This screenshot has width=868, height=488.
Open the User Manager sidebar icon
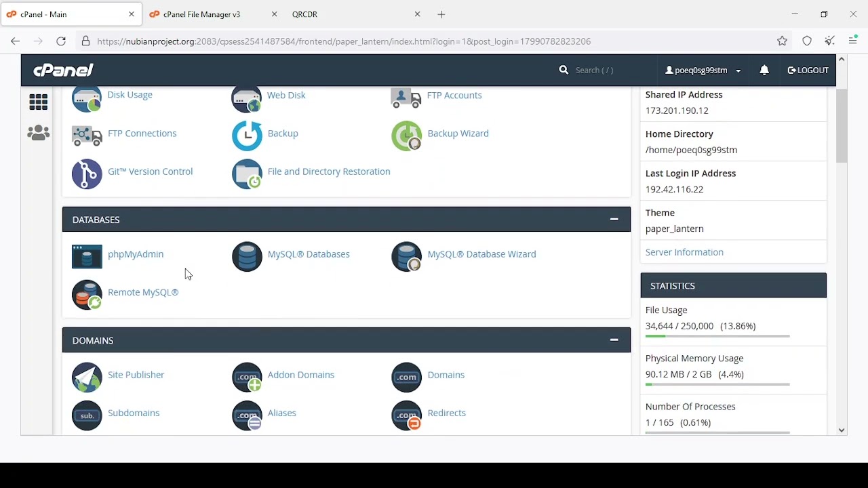coord(38,133)
